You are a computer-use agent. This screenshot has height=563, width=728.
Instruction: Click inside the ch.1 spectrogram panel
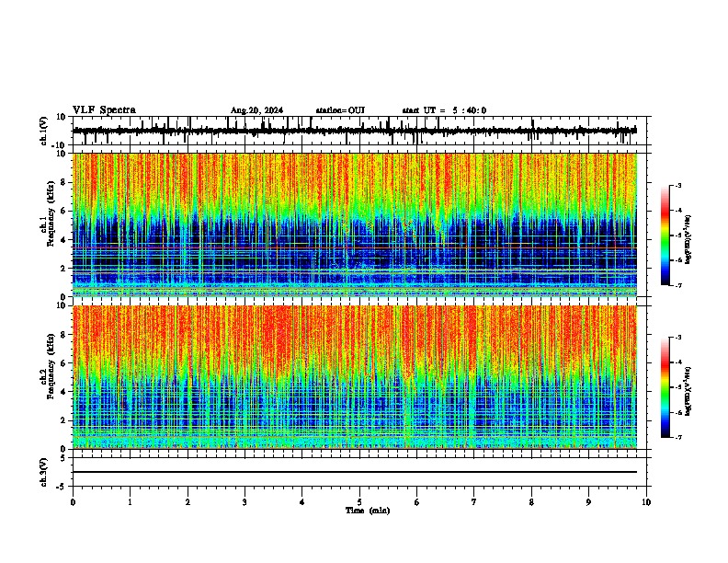(355, 224)
